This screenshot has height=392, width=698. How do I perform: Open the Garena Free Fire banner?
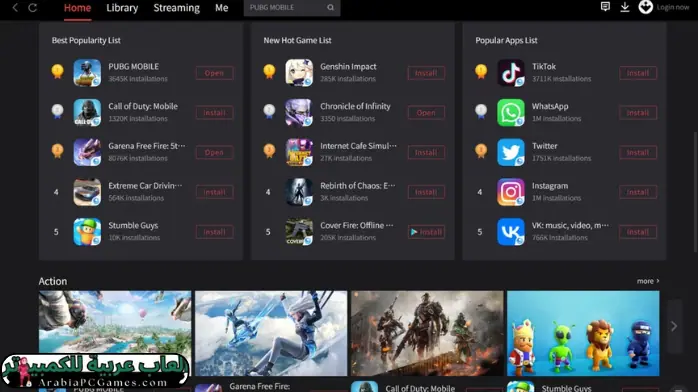coord(271,333)
